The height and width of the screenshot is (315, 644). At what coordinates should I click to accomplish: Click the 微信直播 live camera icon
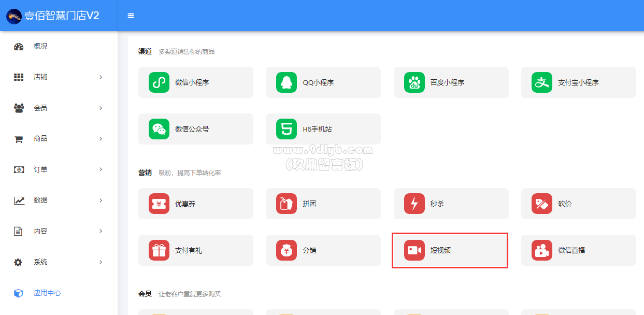coord(542,250)
